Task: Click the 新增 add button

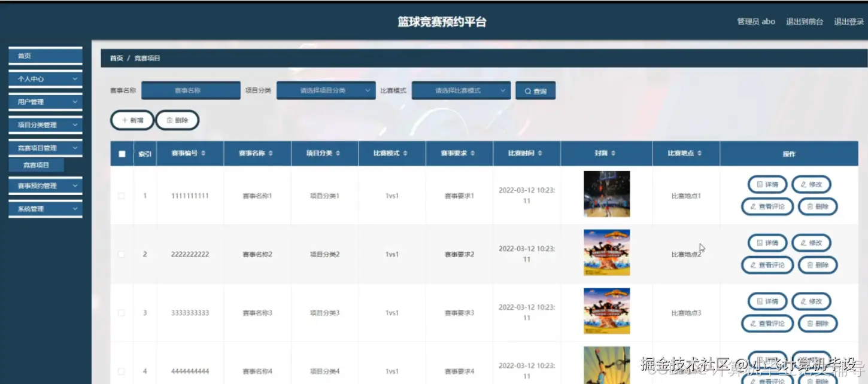Action: point(132,120)
